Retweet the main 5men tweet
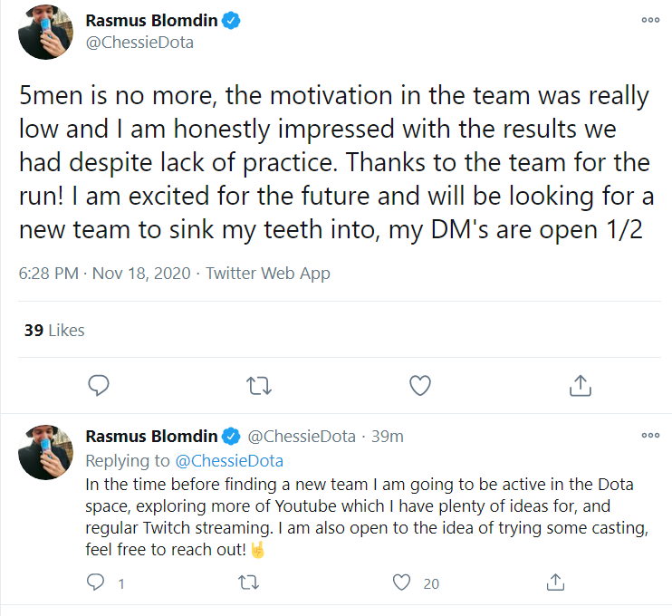Screen dimensions: 672x616 259,386
